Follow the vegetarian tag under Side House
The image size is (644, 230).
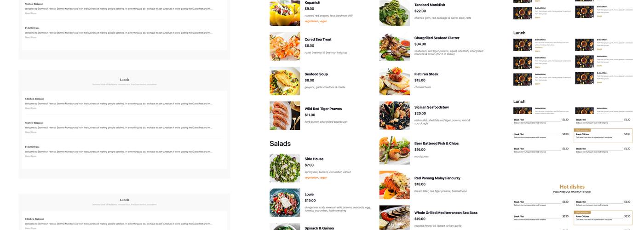point(311,178)
